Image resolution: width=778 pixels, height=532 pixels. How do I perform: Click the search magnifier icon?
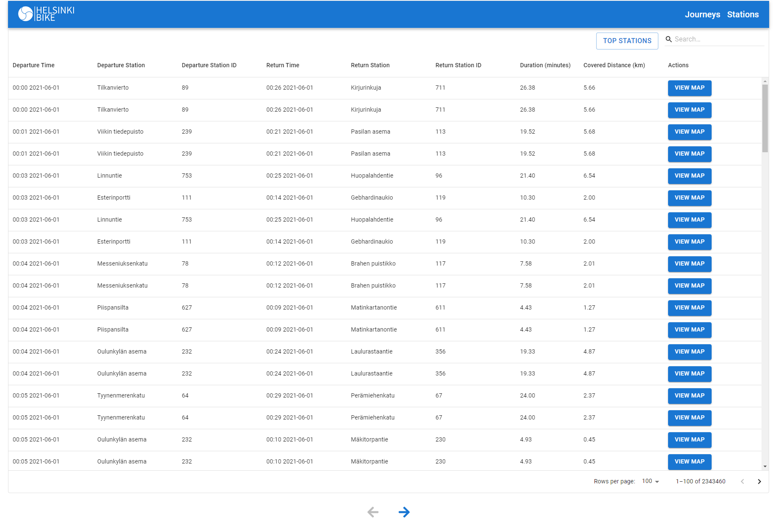click(669, 39)
